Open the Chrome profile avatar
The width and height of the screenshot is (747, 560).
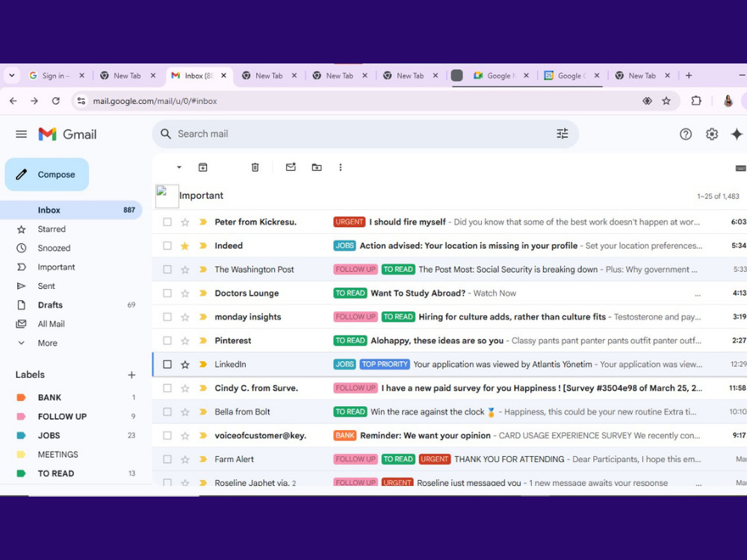[728, 101]
